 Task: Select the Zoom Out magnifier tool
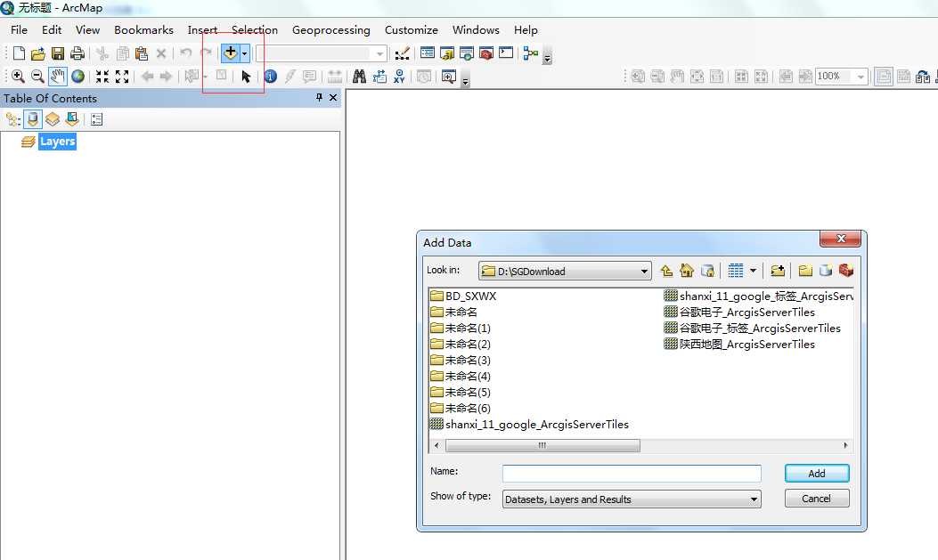click(x=37, y=77)
